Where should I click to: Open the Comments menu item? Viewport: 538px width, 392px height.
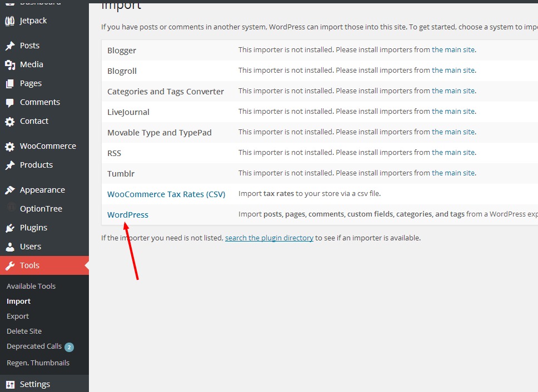(40, 102)
